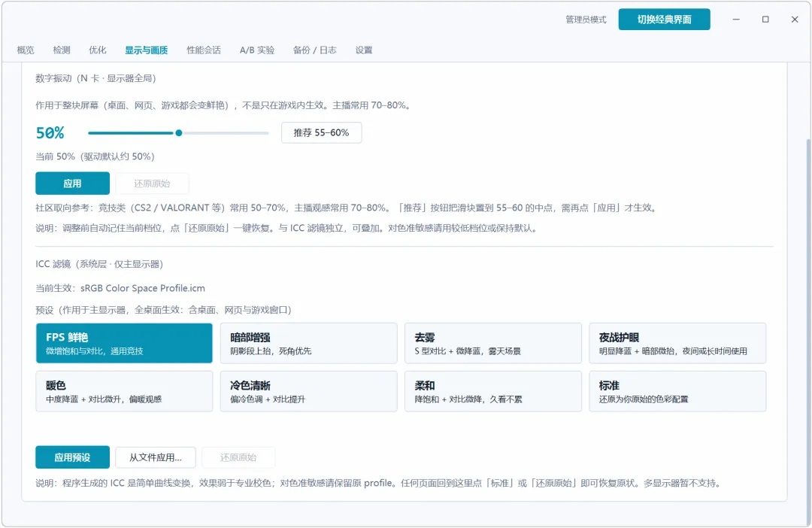Select the 显示与画质 tab
The height and width of the screenshot is (528, 812).
pyautogui.click(x=146, y=50)
